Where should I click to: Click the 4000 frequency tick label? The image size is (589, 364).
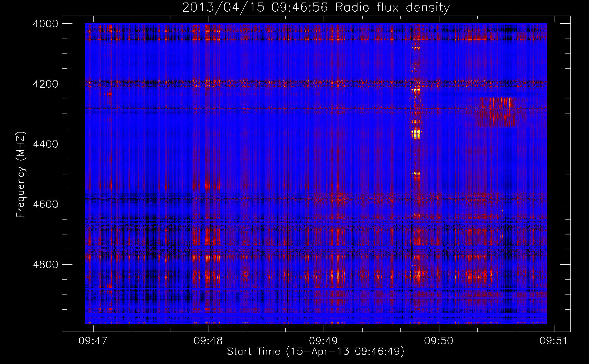tap(46, 24)
